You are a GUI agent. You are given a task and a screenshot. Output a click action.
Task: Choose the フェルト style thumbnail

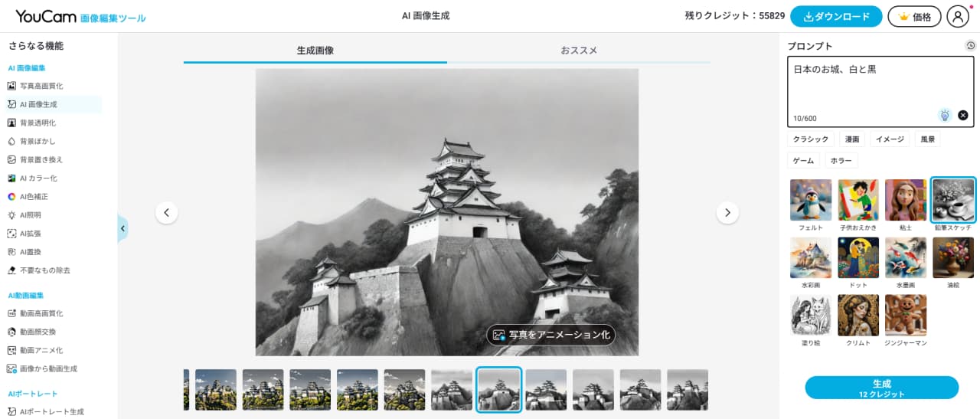(x=811, y=200)
